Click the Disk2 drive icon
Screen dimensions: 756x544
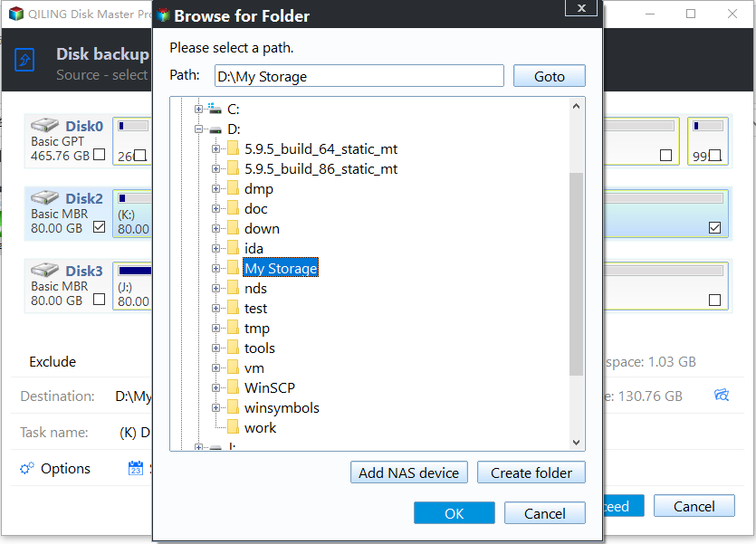(x=45, y=197)
